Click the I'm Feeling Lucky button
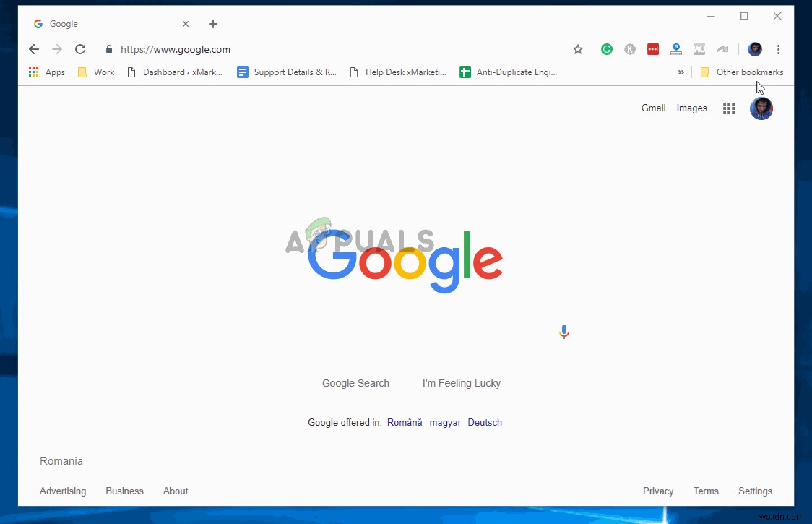 [x=462, y=383]
